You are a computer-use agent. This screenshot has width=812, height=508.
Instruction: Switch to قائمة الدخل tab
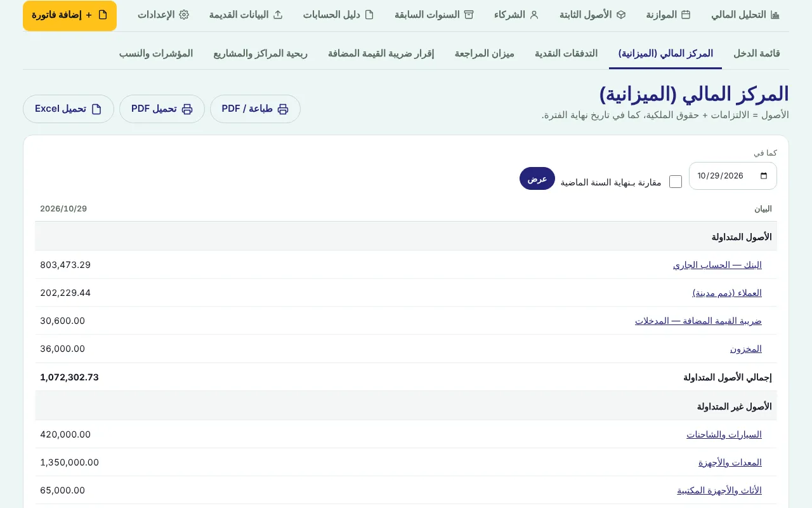coord(757,53)
